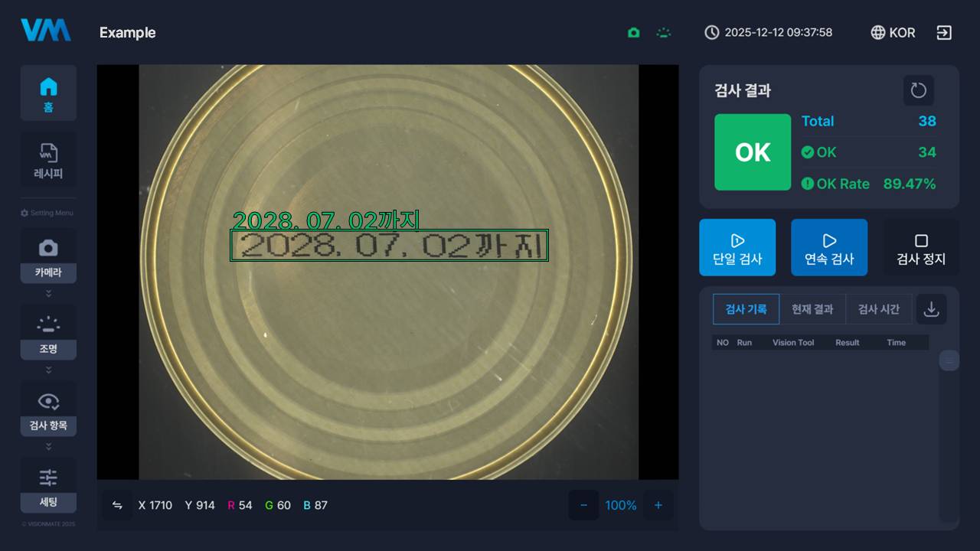Reset inspection results with refresh icon
Viewport: 980px width, 551px height.
tap(918, 90)
